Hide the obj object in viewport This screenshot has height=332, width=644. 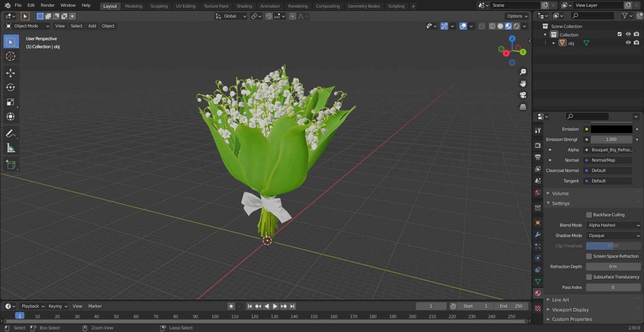click(628, 43)
